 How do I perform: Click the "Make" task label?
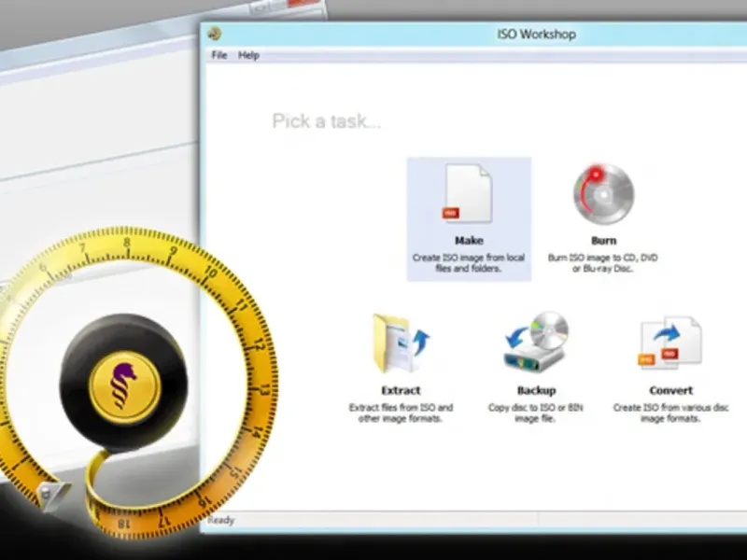469,241
